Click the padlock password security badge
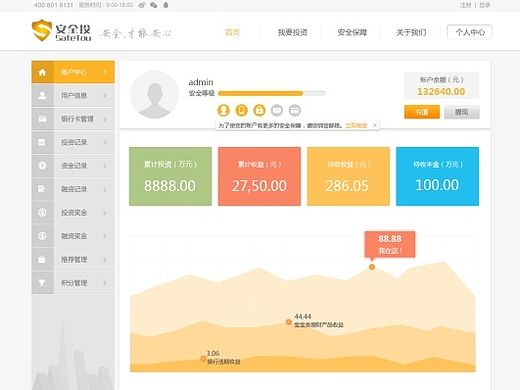The width and height of the screenshot is (520, 390). tap(259, 110)
